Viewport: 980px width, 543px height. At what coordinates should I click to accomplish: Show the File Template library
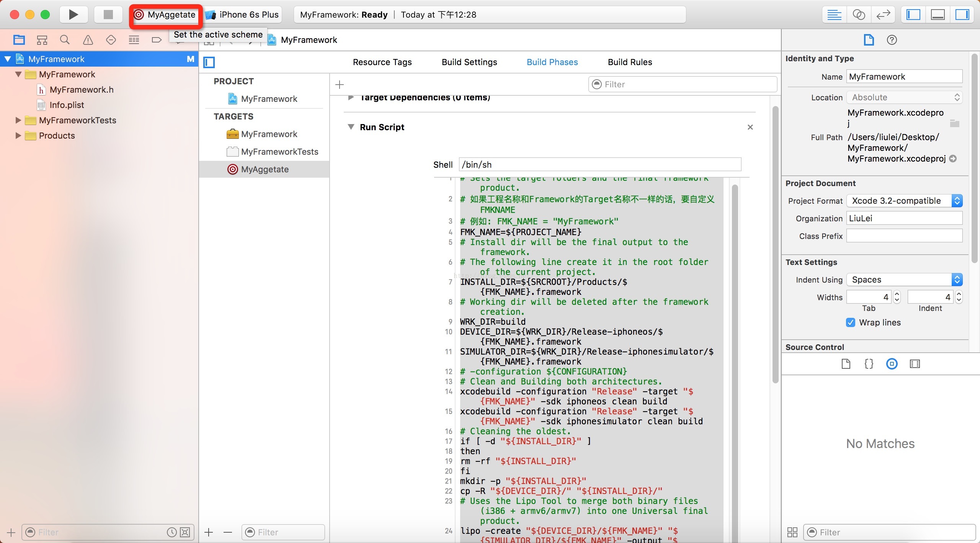tap(846, 364)
